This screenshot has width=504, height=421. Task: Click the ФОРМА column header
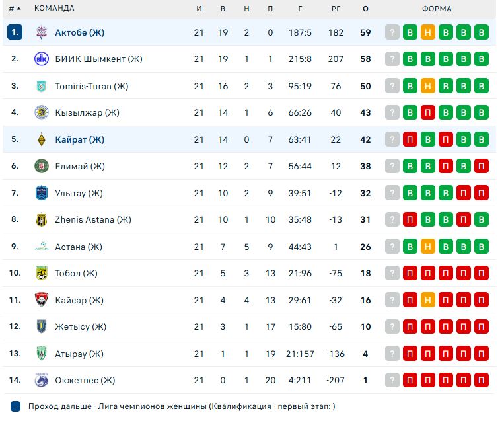click(x=437, y=9)
